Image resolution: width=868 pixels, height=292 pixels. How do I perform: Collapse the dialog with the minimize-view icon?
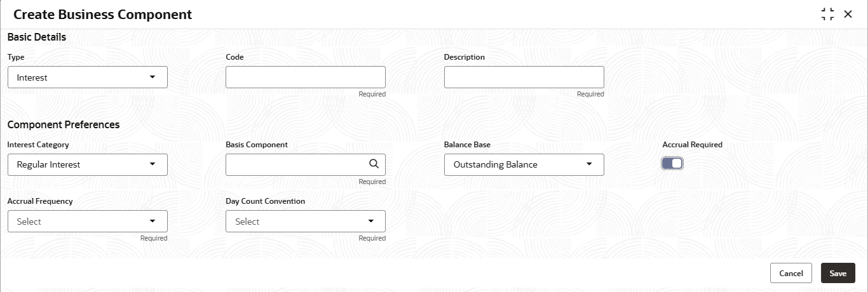click(x=827, y=14)
